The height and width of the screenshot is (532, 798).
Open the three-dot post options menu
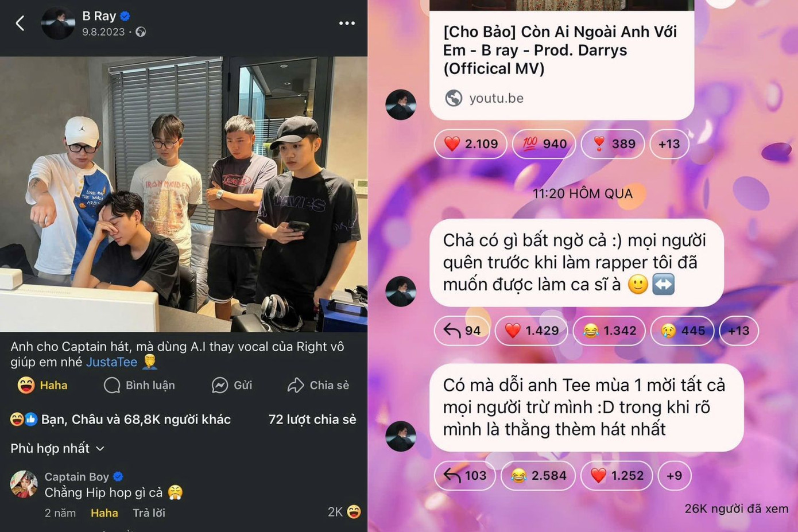click(347, 23)
